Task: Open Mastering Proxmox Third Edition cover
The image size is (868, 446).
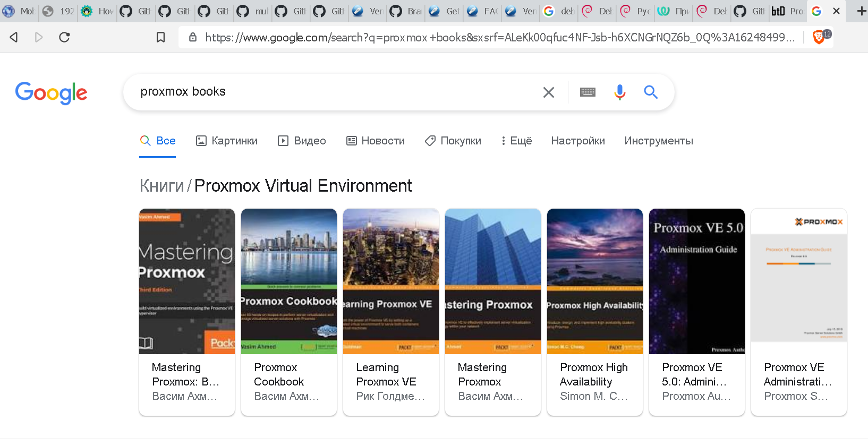Action: point(187,281)
